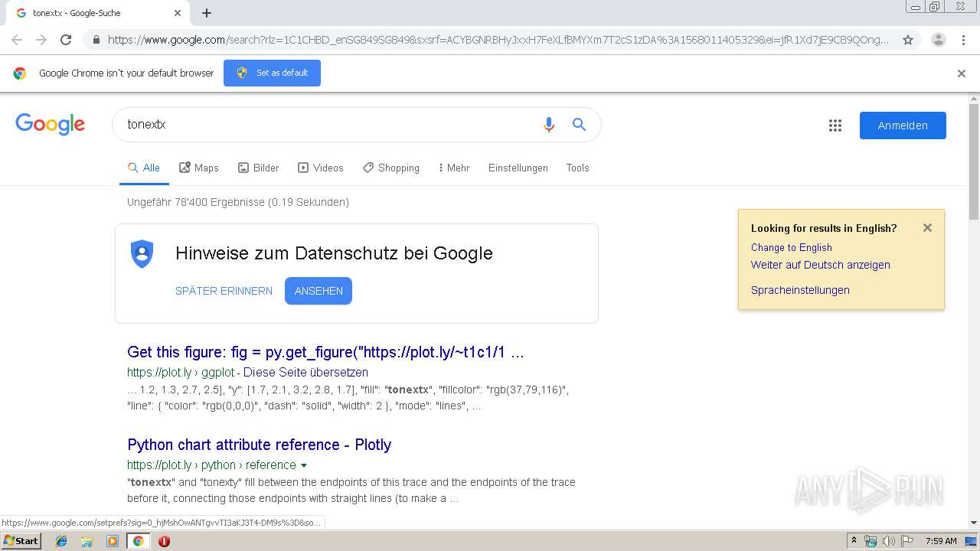Image resolution: width=980 pixels, height=551 pixels.
Task: Open the Chrome profile avatar
Action: [938, 40]
